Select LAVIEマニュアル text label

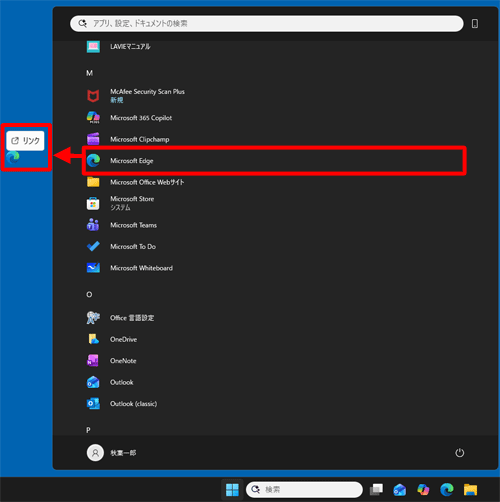130,47
